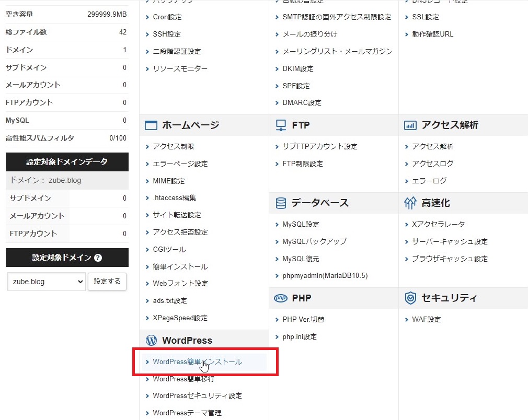Click the 設定対象ドメインデータ heading
The width and height of the screenshot is (528, 420).
pyautogui.click(x=67, y=162)
